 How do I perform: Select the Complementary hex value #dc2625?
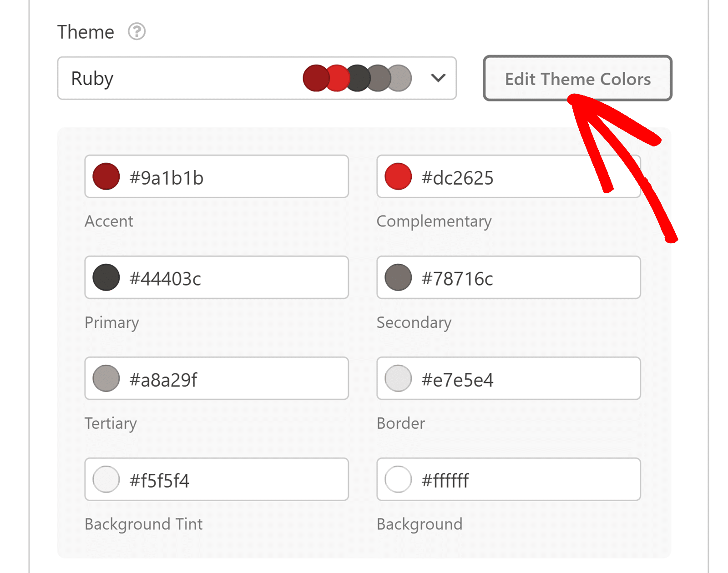457,178
